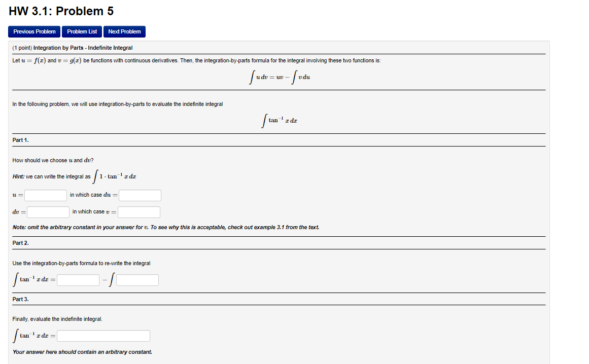Click 'In the following problem' sentence

point(118,104)
